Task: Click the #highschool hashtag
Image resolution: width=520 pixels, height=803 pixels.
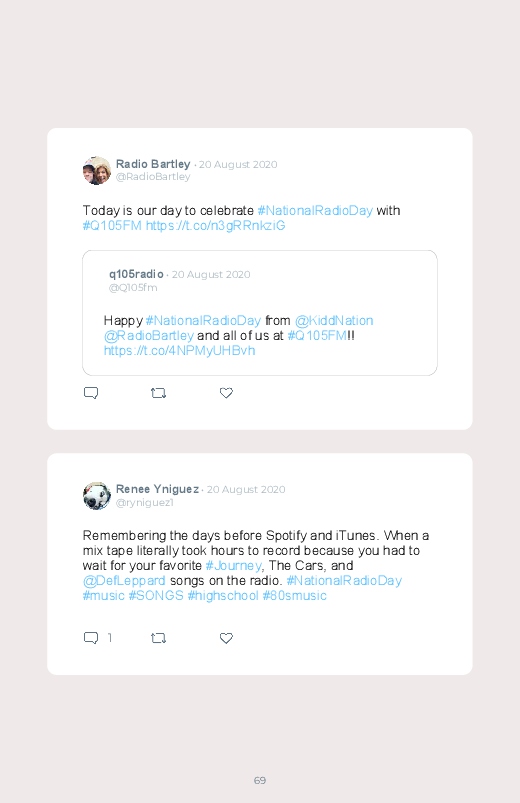Action: point(223,596)
